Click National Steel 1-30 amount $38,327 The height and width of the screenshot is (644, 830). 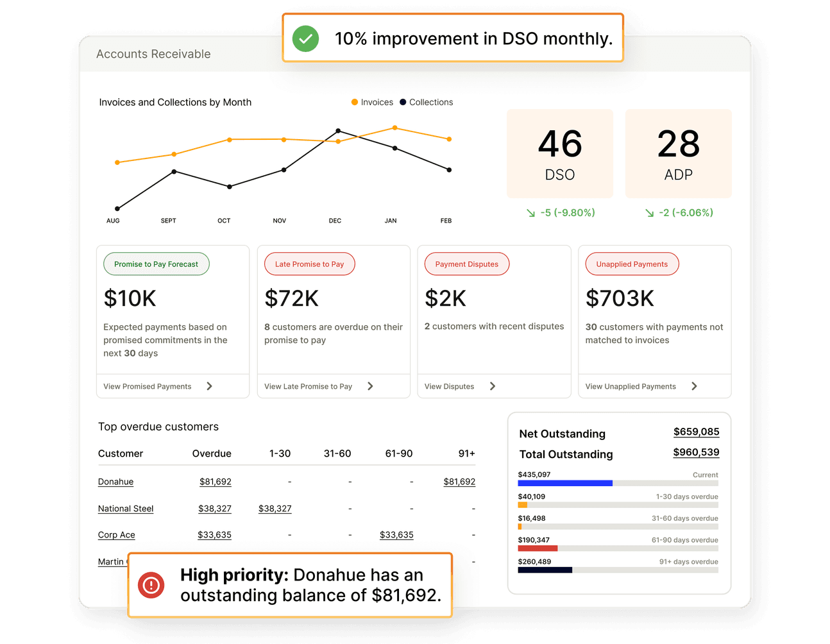tap(275, 509)
